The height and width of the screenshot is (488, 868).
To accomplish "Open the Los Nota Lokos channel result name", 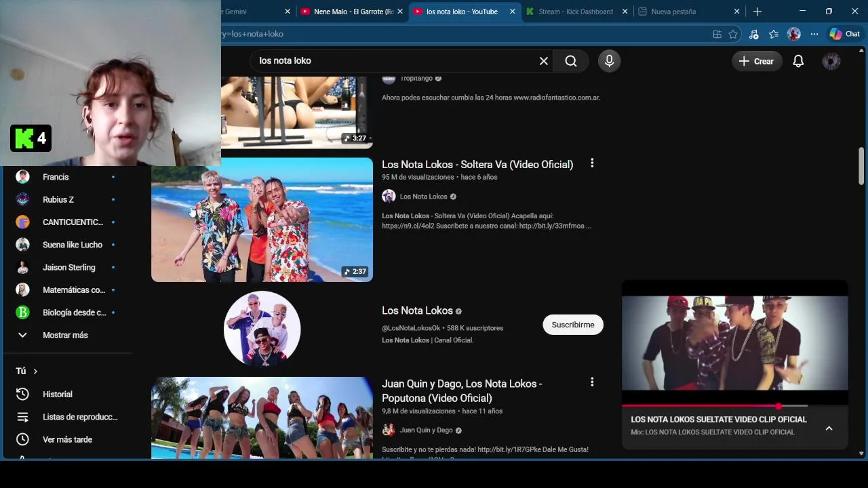I will point(417,310).
